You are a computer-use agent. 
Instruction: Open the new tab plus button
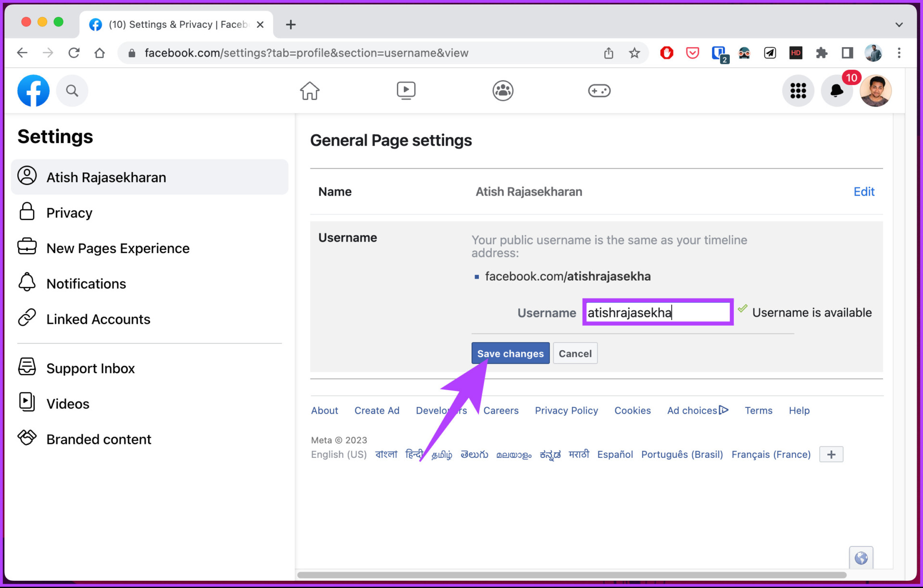(290, 24)
